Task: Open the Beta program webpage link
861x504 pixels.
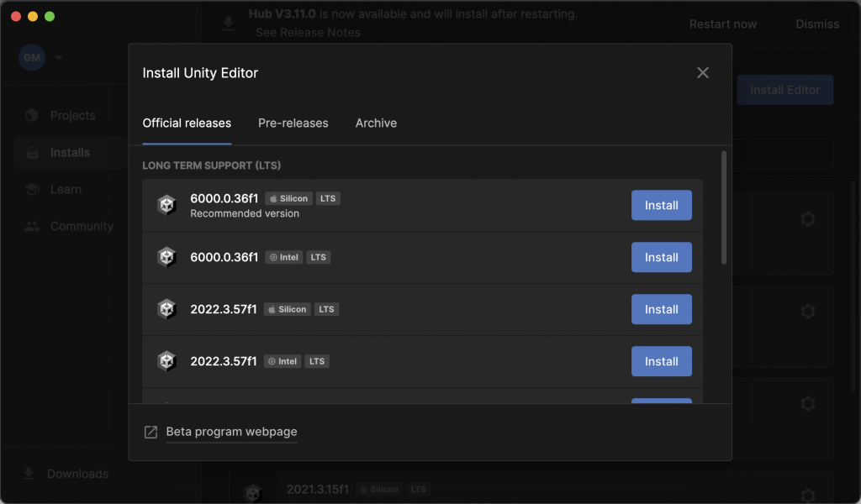Action: click(x=231, y=432)
